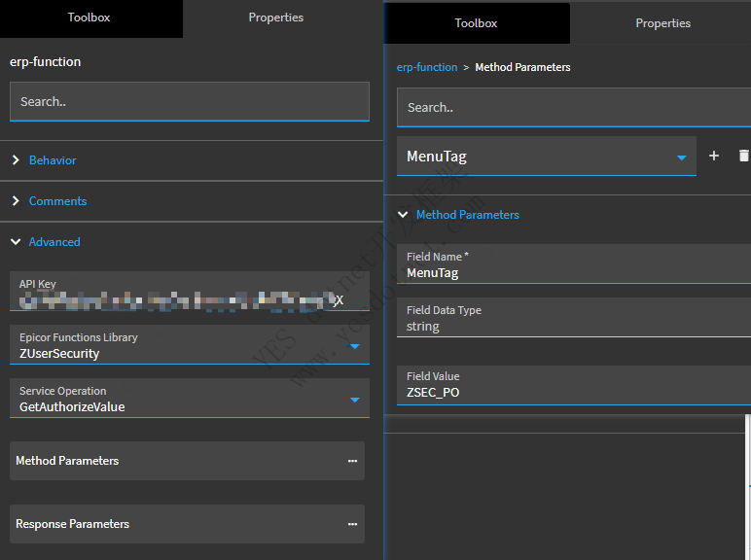Expand the Behavior section
The width and height of the screenshot is (751, 560).
[x=53, y=160]
